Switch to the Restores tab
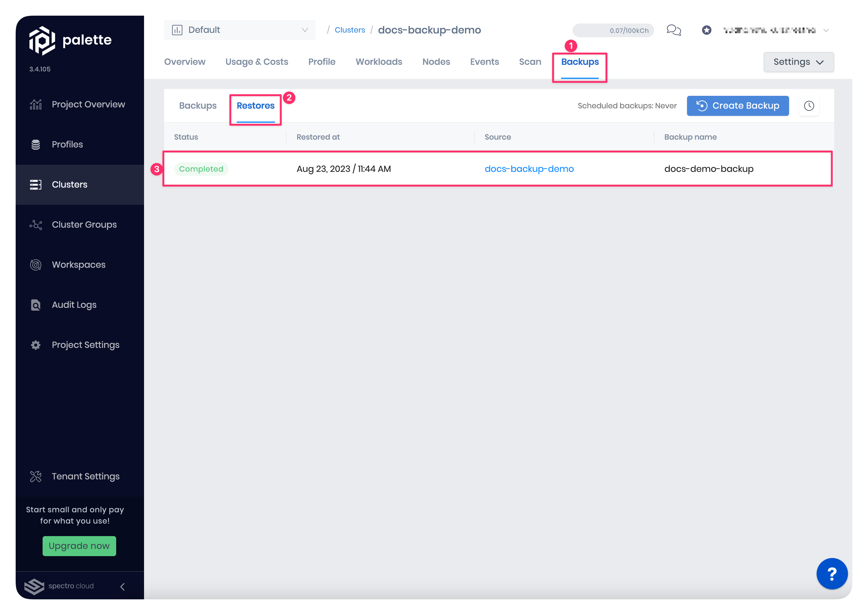The width and height of the screenshot is (868, 615). (256, 106)
